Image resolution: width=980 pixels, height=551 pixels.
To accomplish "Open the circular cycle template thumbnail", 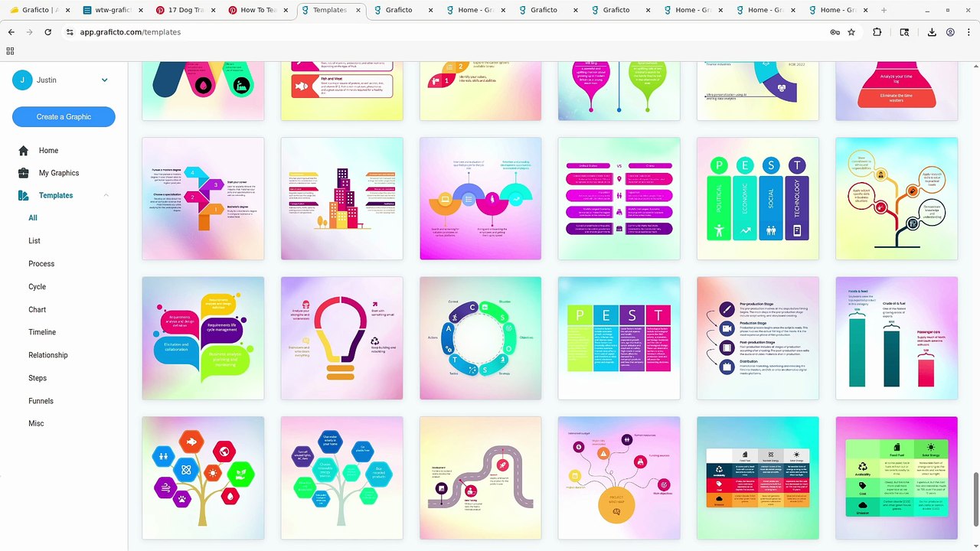I will (x=480, y=338).
